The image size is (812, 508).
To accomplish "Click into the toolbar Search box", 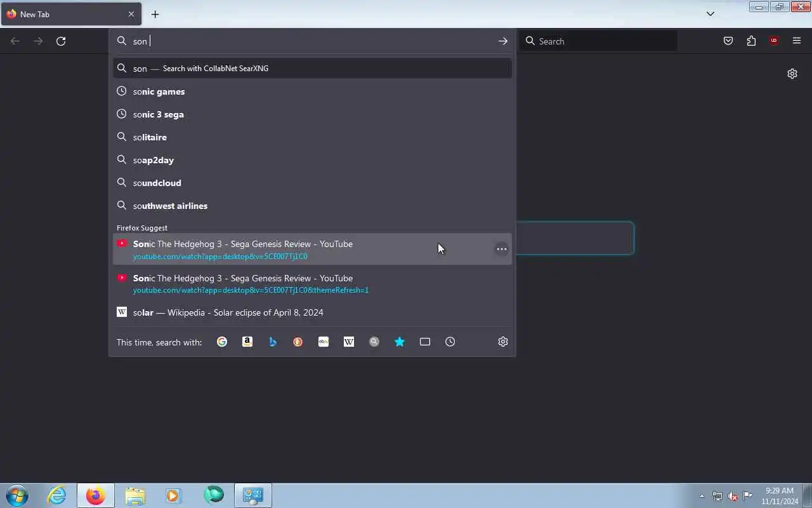I will (598, 41).
